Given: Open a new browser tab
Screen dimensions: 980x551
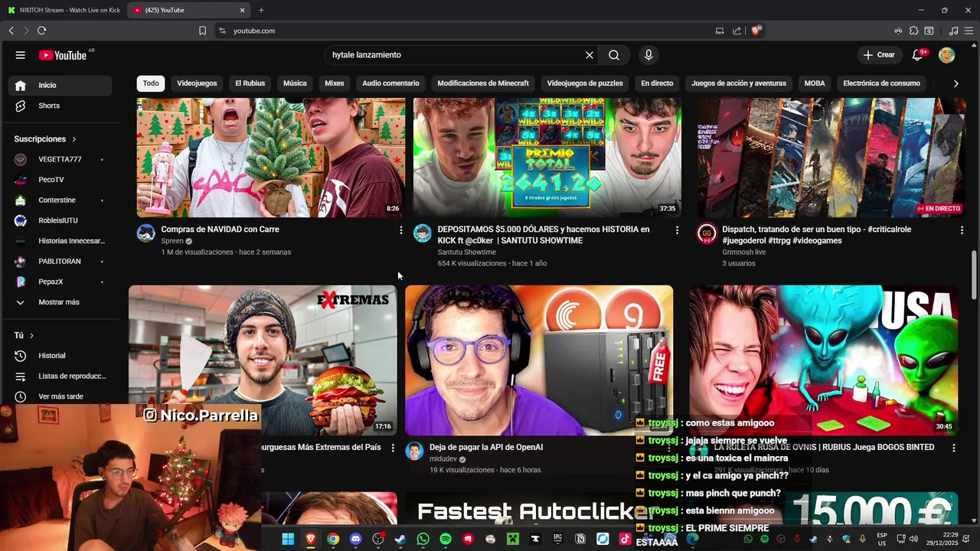Looking at the screenshot, I should [261, 10].
